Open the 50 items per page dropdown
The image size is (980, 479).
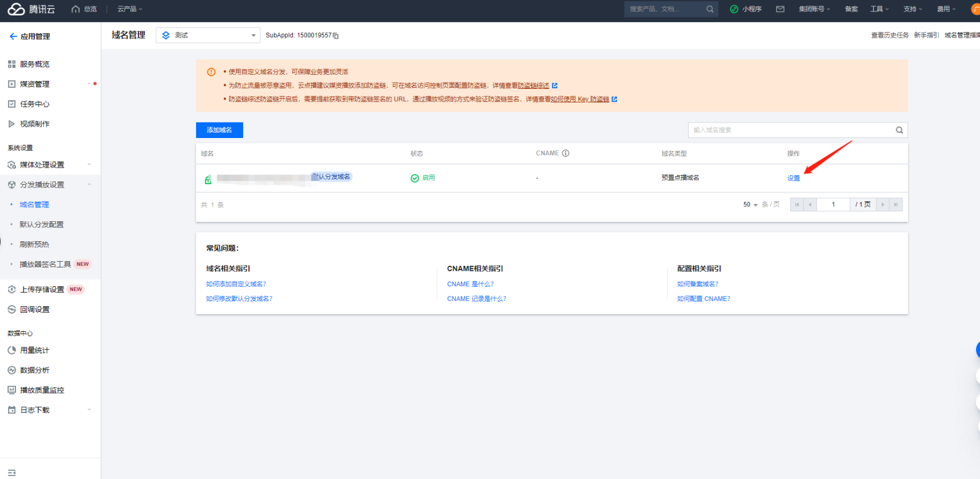750,205
